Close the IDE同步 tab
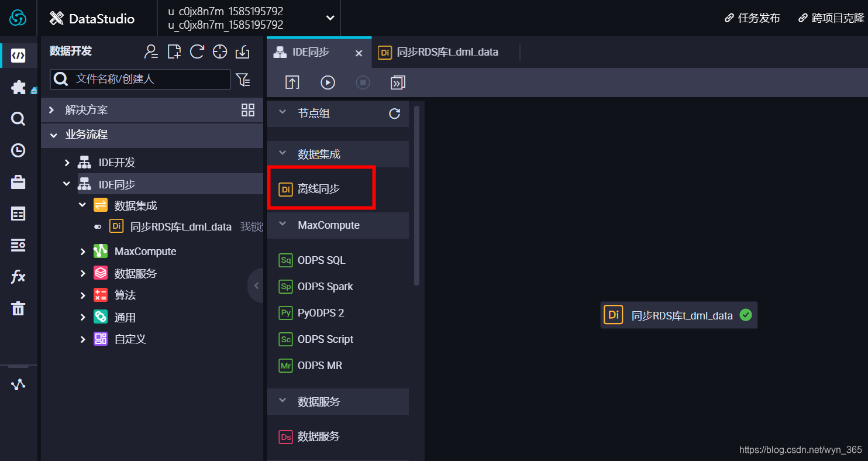The width and height of the screenshot is (868, 461). pyautogui.click(x=359, y=53)
